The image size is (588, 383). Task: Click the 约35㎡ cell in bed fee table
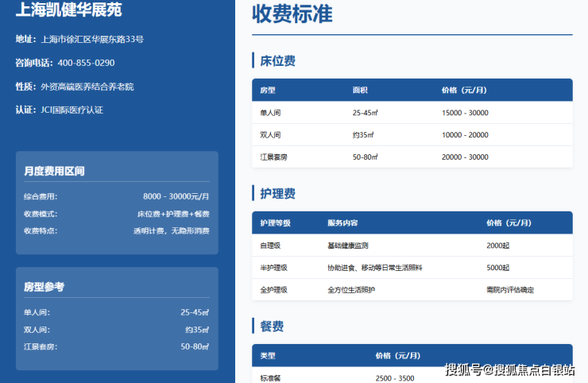[363, 135]
